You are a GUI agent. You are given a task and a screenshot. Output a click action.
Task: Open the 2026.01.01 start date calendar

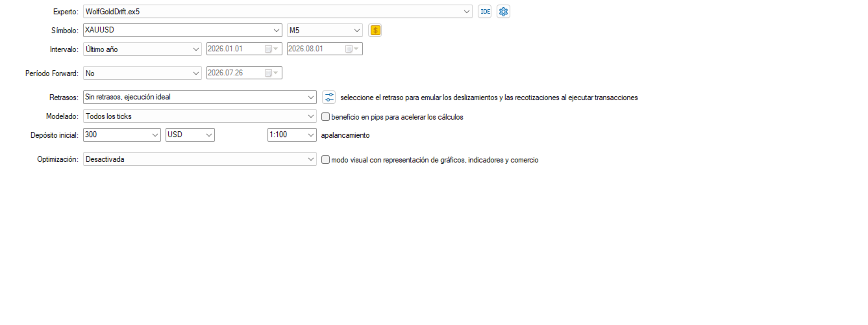pos(271,49)
